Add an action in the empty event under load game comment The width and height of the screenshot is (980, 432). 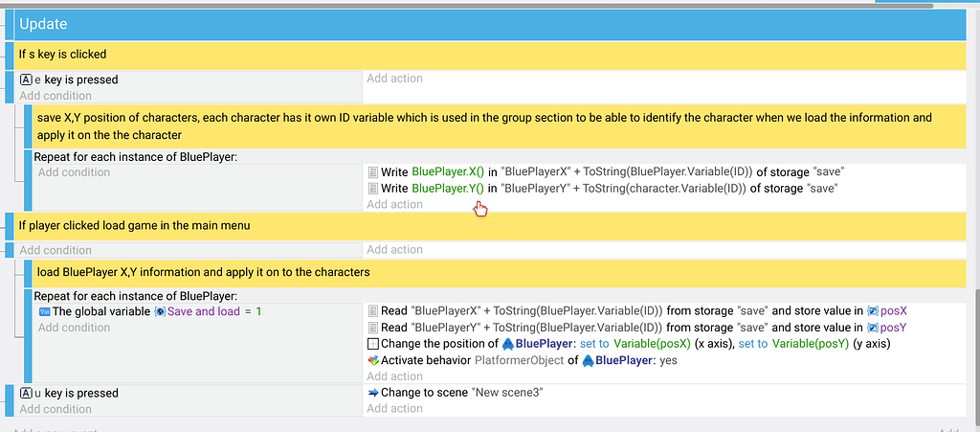pos(394,249)
